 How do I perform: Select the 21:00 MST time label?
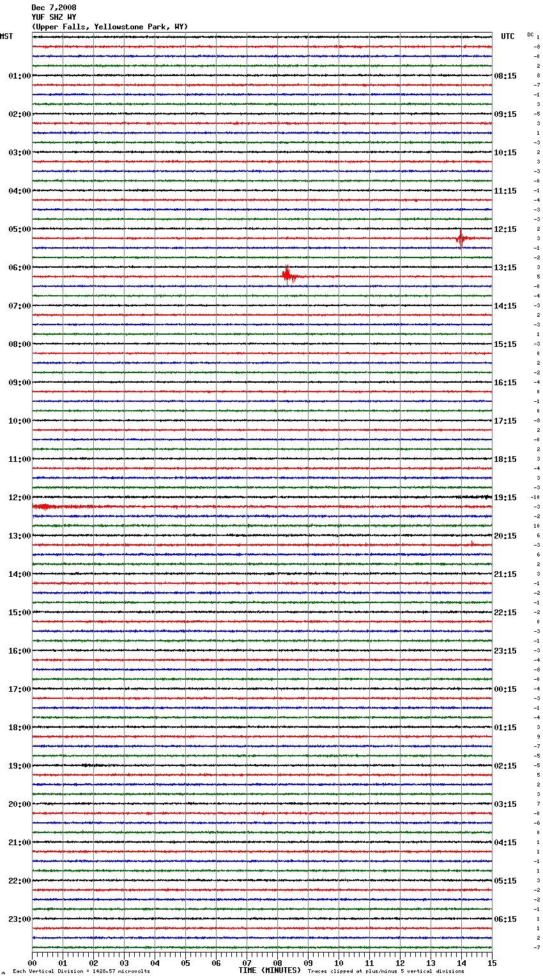(20, 843)
